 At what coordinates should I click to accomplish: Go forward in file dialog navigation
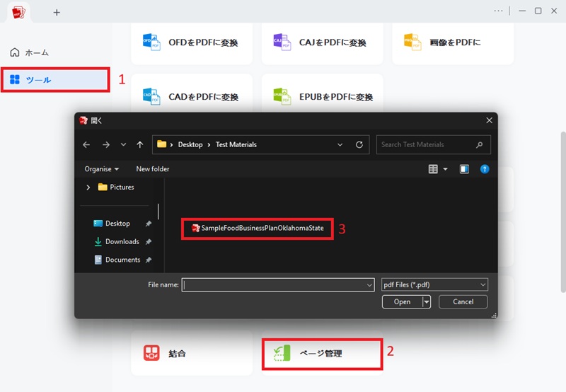click(x=105, y=145)
